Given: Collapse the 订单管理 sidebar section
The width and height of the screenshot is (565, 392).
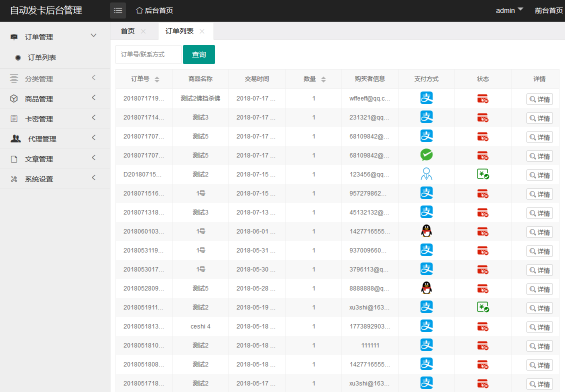Looking at the screenshot, I should [93, 35].
